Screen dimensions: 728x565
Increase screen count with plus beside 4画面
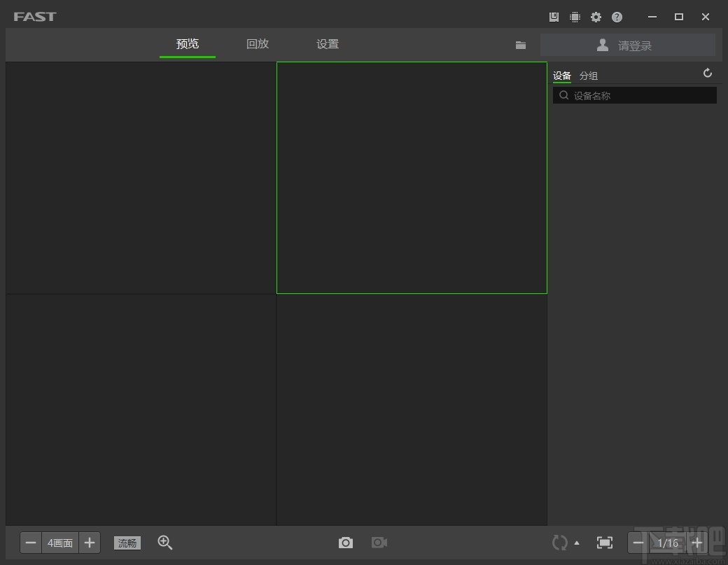[90, 543]
